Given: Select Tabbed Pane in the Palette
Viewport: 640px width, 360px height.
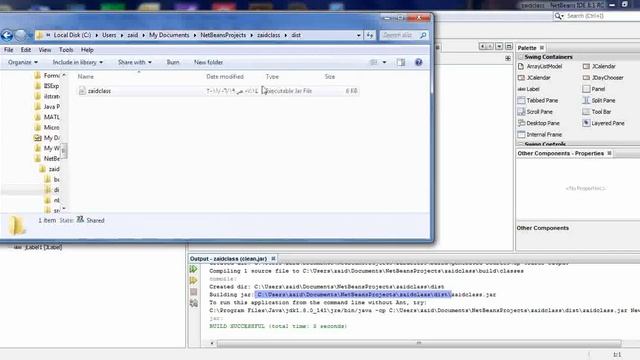Looking at the screenshot, I should pos(538,100).
